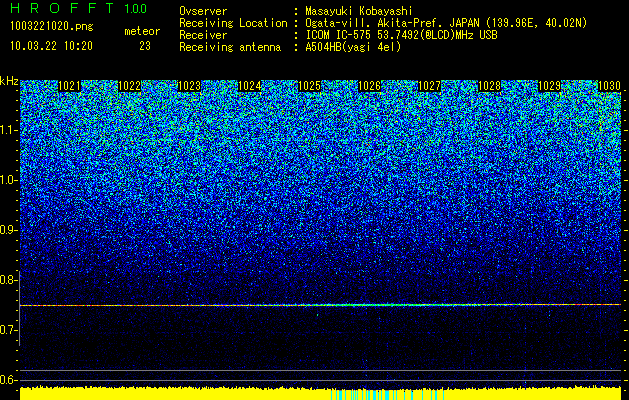Screen dimensions: 629x400
Task: Select the 1025 time marker
Action: click(x=309, y=86)
